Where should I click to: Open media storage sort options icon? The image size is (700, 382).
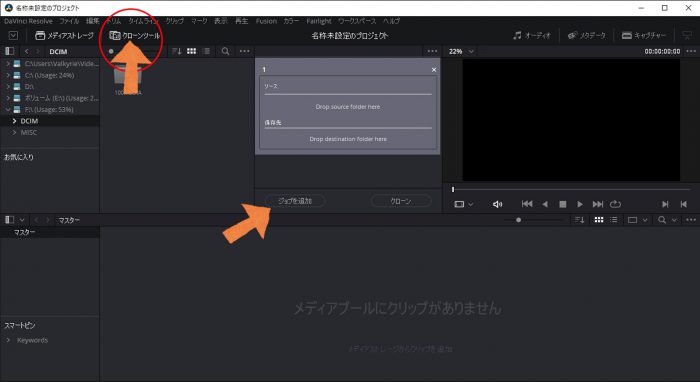pos(177,51)
